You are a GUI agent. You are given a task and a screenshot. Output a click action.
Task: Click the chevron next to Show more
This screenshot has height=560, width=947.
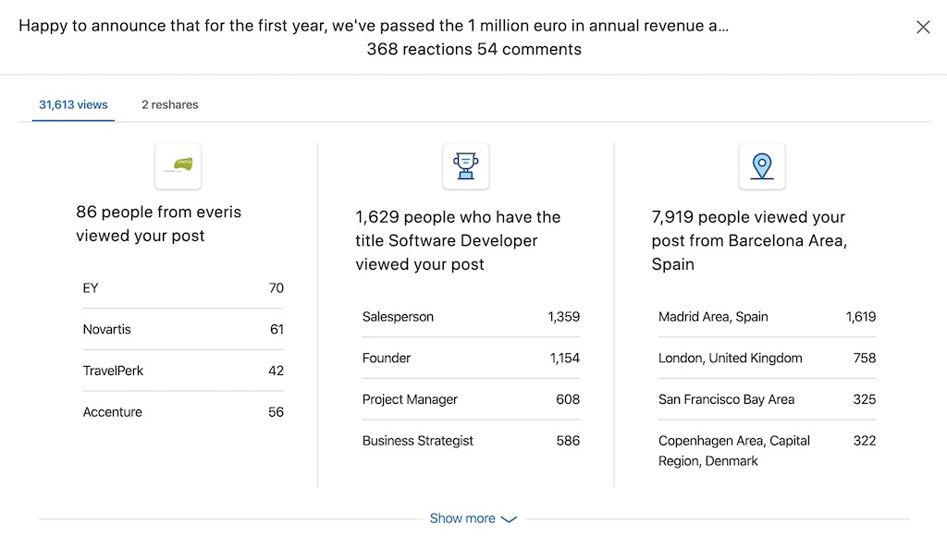[x=509, y=519]
